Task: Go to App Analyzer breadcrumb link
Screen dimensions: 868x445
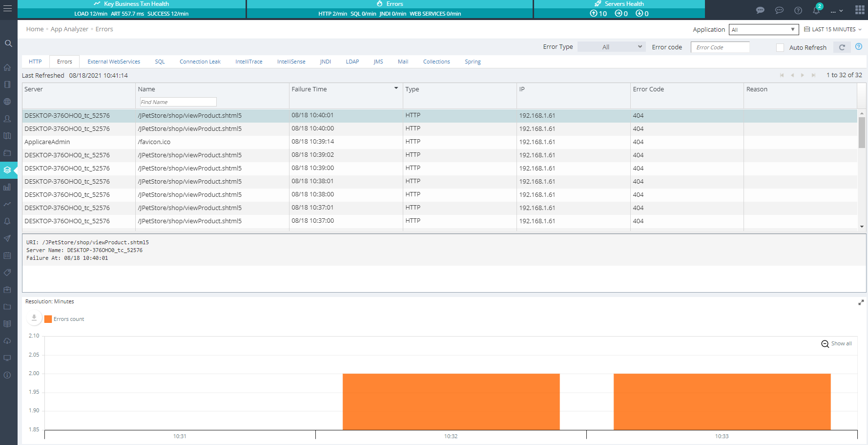Action: click(69, 29)
